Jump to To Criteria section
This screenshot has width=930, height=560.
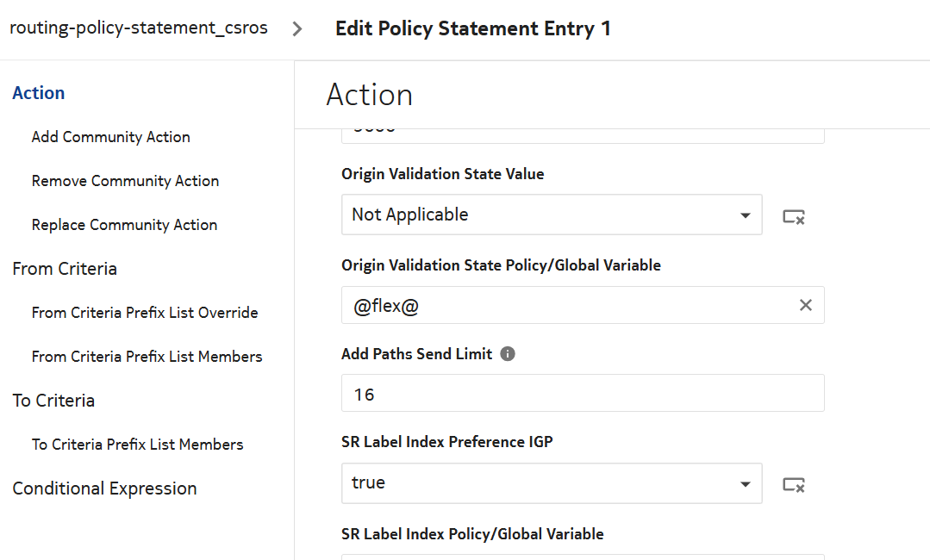pyautogui.click(x=53, y=401)
